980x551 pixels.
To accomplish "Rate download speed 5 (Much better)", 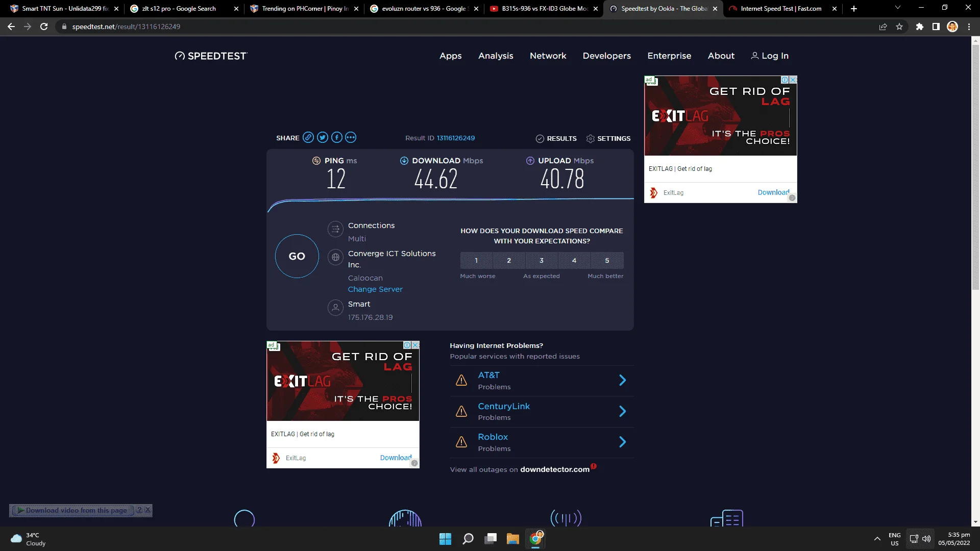I will (607, 260).
